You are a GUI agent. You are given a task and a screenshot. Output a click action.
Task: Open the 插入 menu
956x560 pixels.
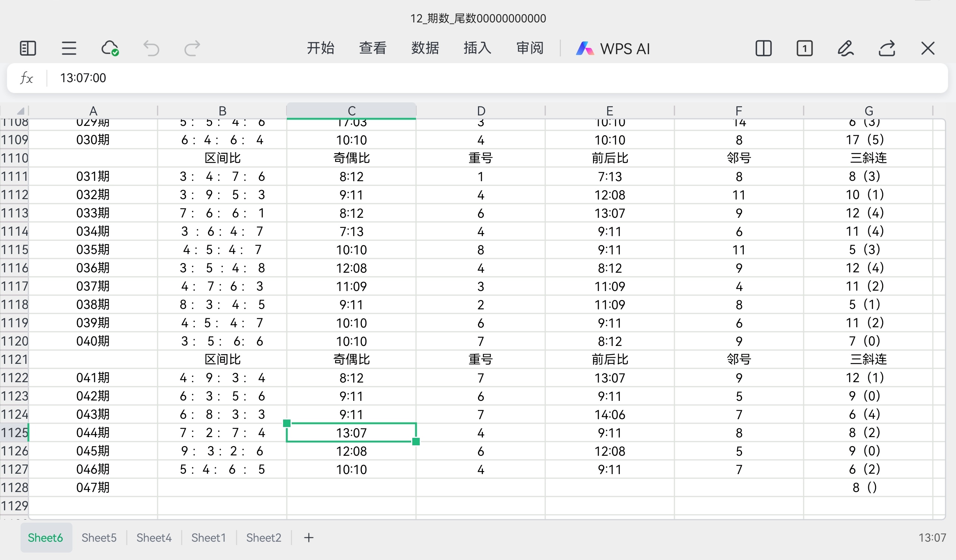coord(477,49)
